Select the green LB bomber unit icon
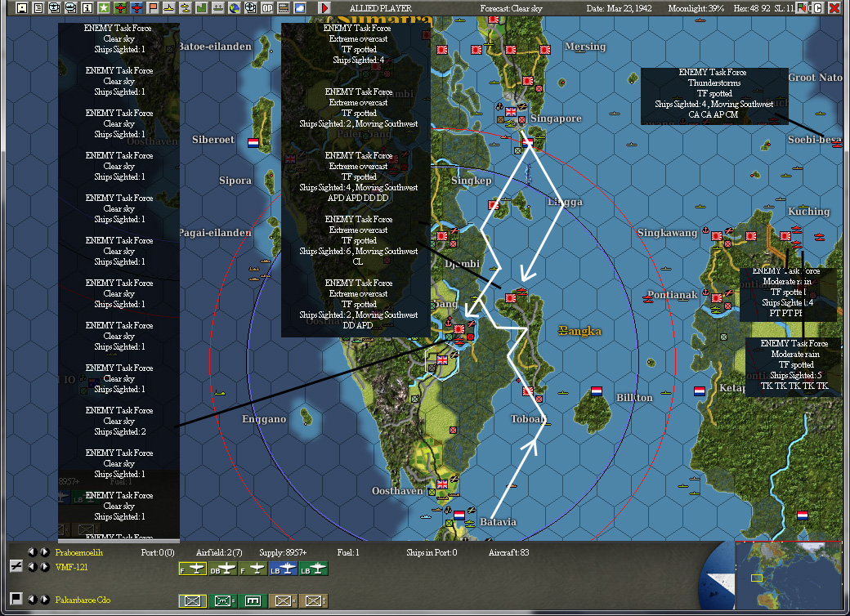850x616 pixels. (314, 569)
